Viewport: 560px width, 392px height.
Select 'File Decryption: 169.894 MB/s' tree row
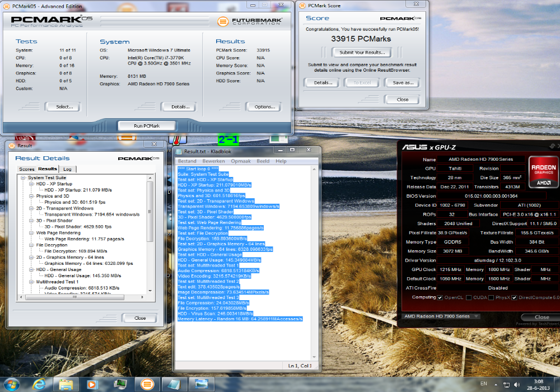[76, 251]
